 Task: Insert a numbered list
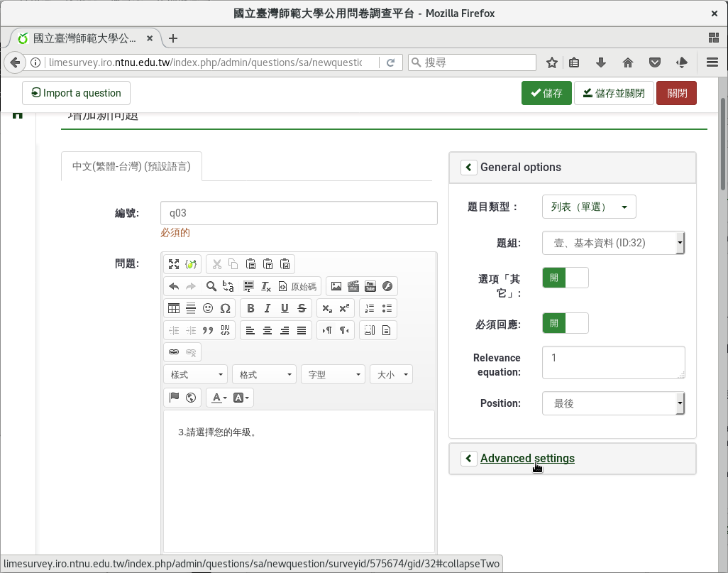[x=370, y=308]
